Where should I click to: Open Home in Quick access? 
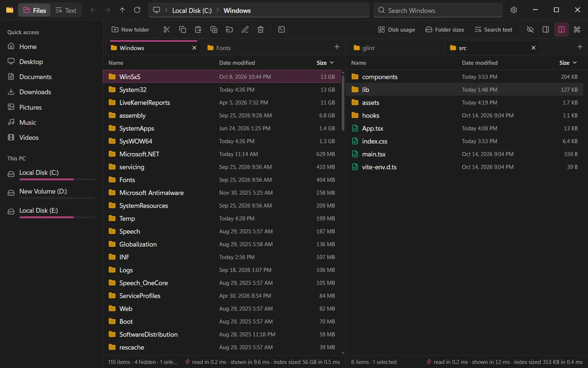(x=51, y=46)
